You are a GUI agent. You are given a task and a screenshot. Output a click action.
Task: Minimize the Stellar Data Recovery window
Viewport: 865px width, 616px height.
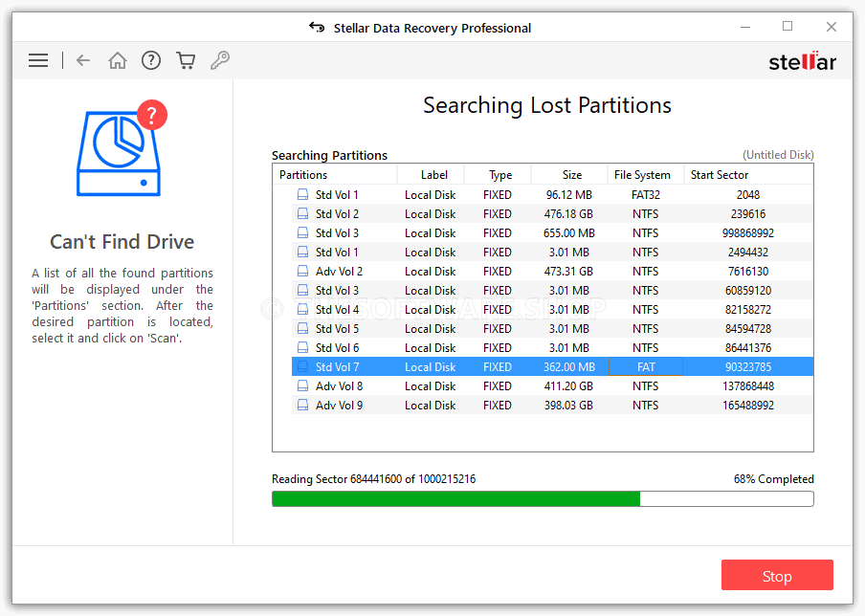[x=745, y=27]
